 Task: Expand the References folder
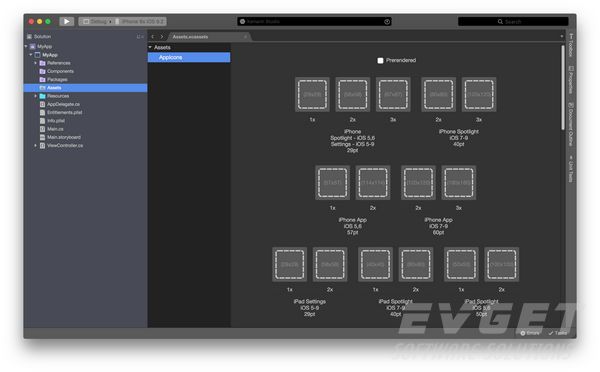pos(36,63)
